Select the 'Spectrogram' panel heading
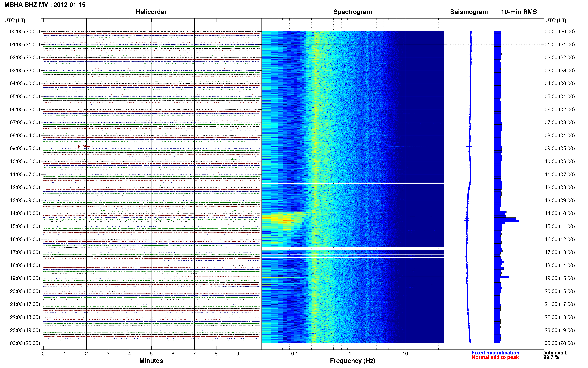Screen dimensions: 588x368 [352, 12]
